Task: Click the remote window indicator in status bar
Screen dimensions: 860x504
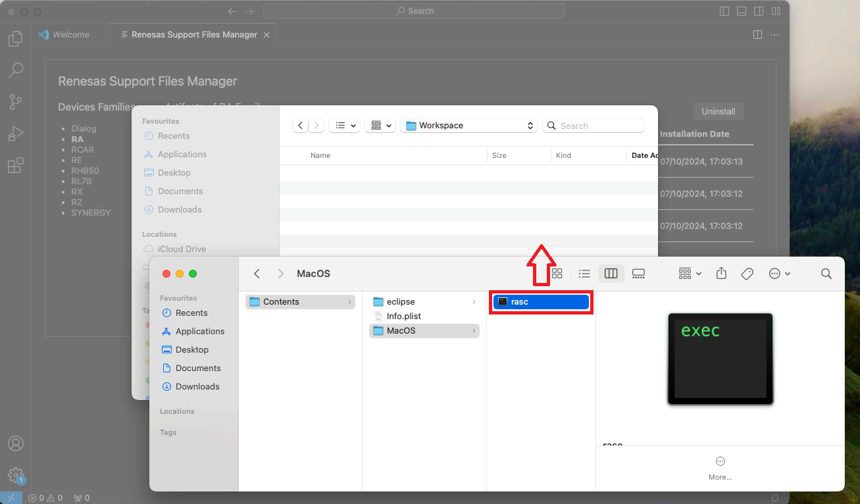Action: click(11, 498)
